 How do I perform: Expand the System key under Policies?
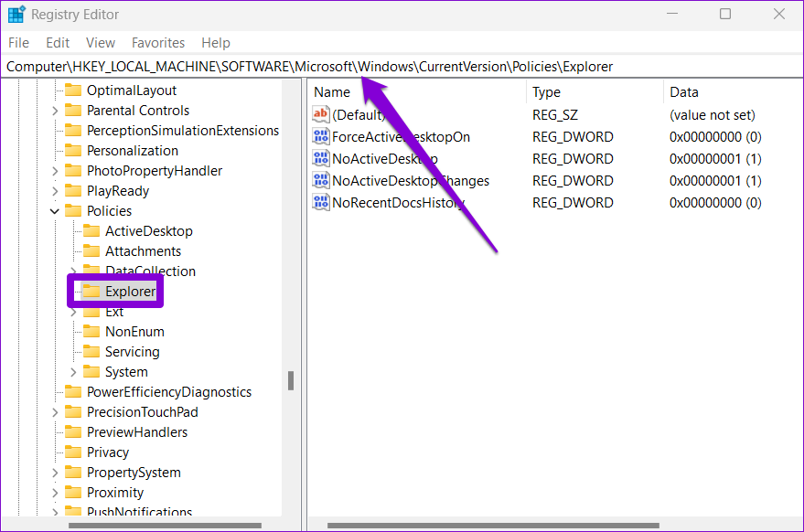[x=73, y=372]
